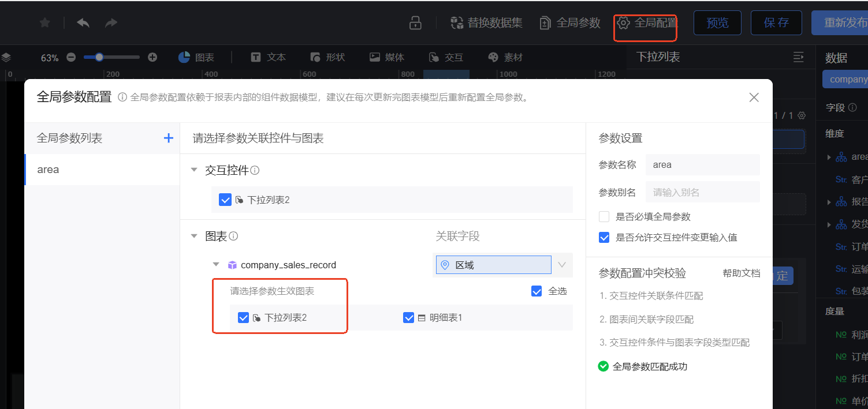
Task: Open the 替换数据集 option
Action: pos(487,23)
